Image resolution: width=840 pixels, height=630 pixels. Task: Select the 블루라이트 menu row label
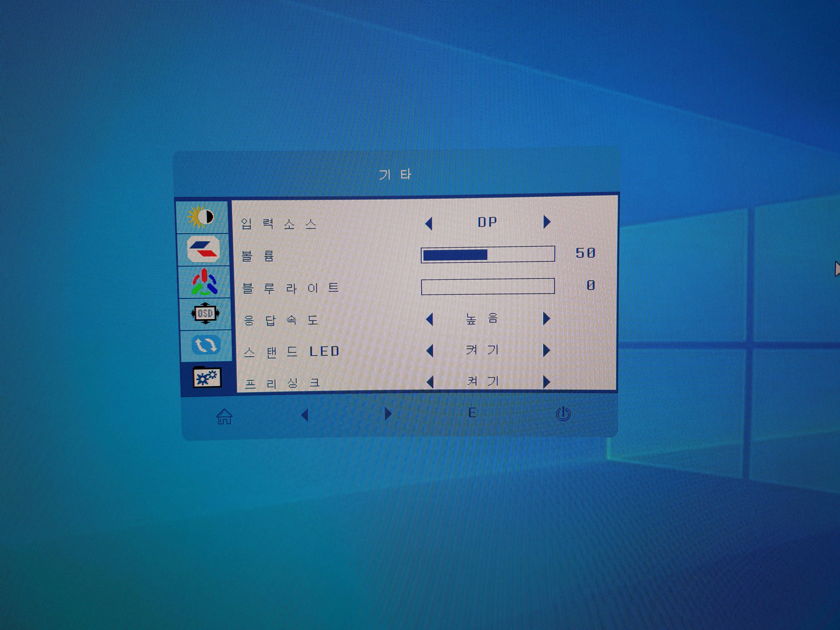point(290,288)
